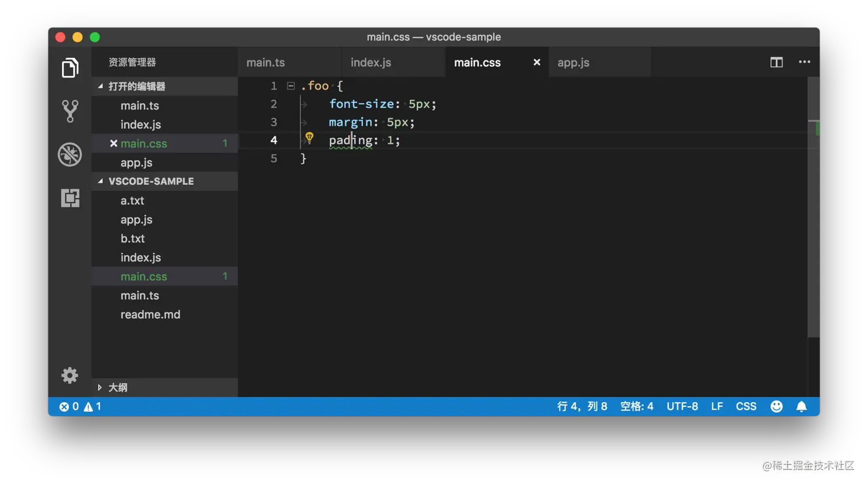Click the 资源管理器 panel title
Viewport: 868px width, 485px height.
click(132, 62)
